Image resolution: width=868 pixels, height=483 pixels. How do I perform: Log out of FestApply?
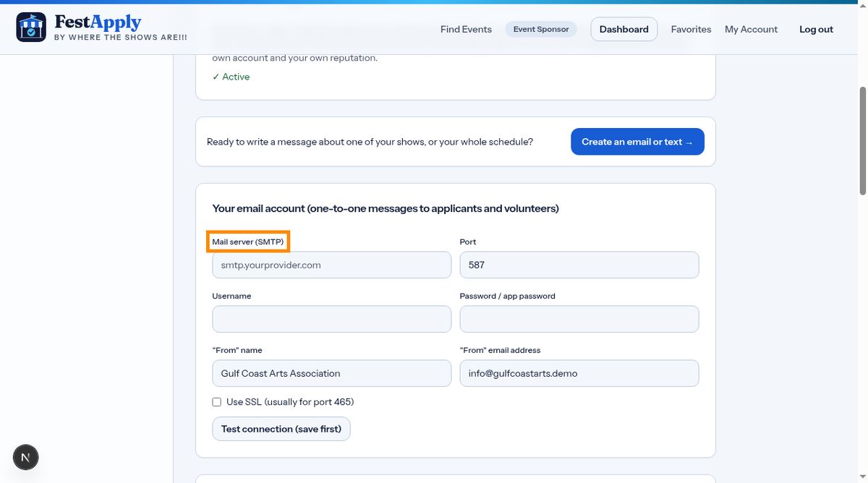(816, 30)
